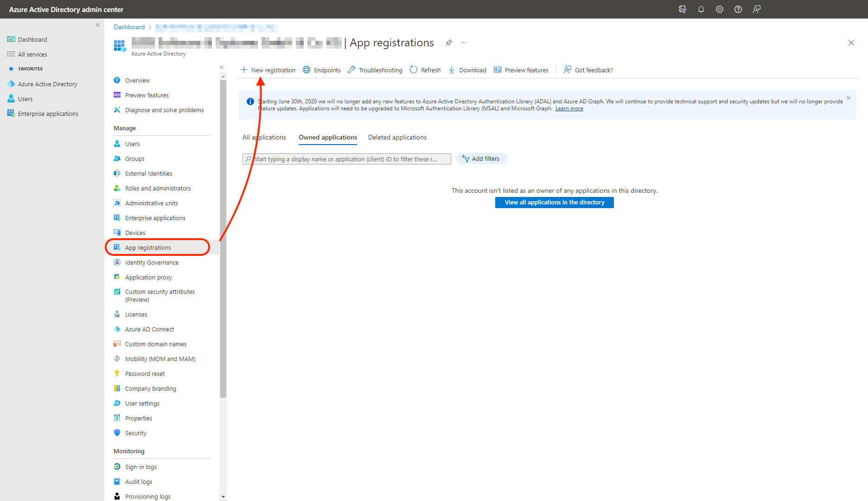Click View all applications in the directory
868x501 pixels.
(x=555, y=203)
